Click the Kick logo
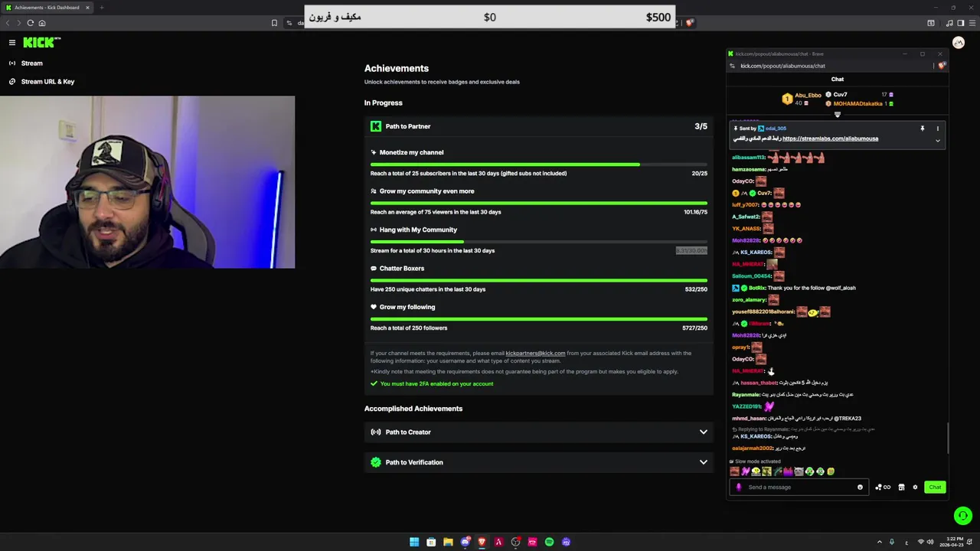The height and width of the screenshot is (551, 980). [x=41, y=43]
